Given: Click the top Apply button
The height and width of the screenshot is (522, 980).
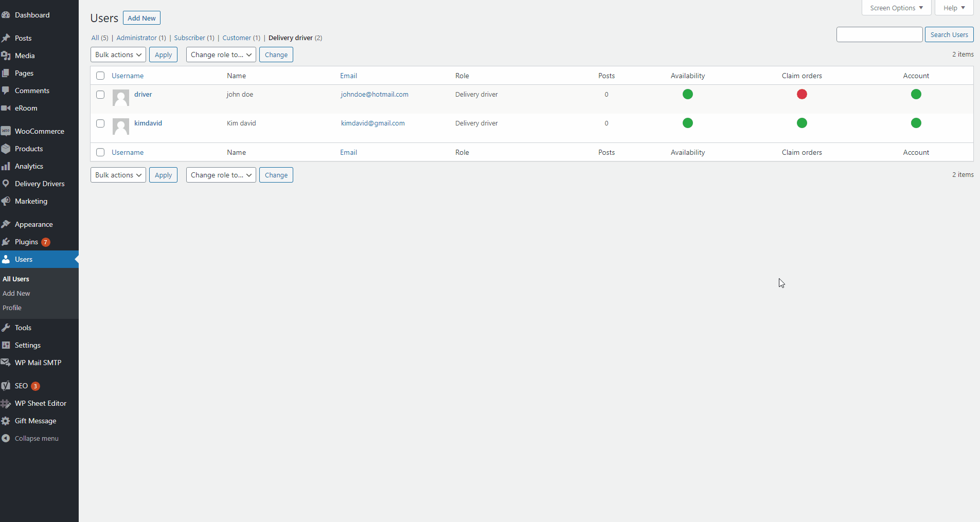Looking at the screenshot, I should [163, 55].
